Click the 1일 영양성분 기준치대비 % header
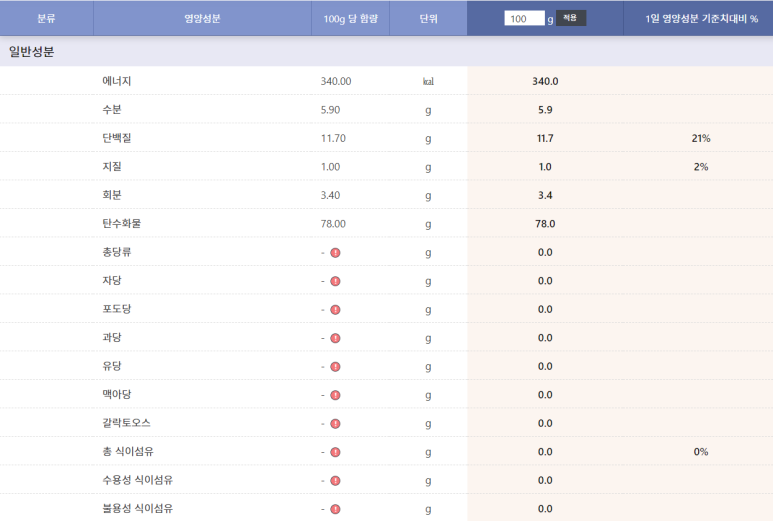The height and width of the screenshot is (521, 773). pyautogui.click(x=702, y=19)
